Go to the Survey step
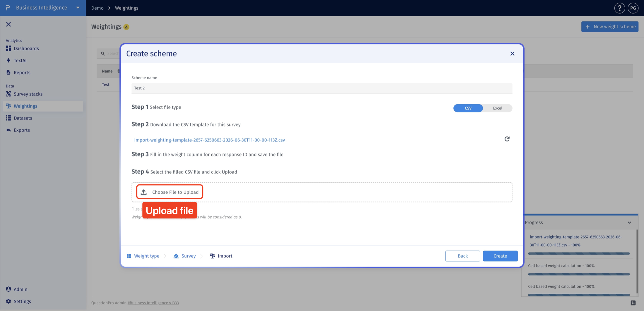The height and width of the screenshot is (311, 644). pyautogui.click(x=185, y=256)
